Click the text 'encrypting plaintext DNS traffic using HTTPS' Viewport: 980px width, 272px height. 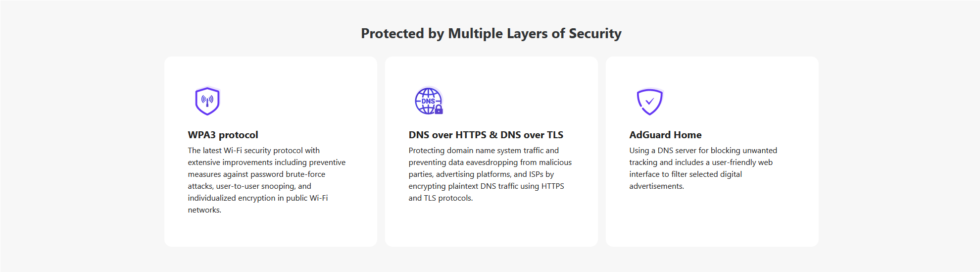pos(486,186)
